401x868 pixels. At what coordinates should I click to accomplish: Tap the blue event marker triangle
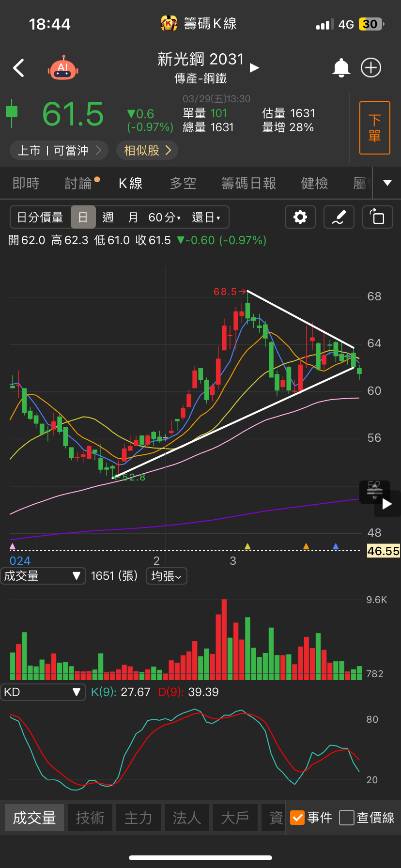[x=336, y=546]
